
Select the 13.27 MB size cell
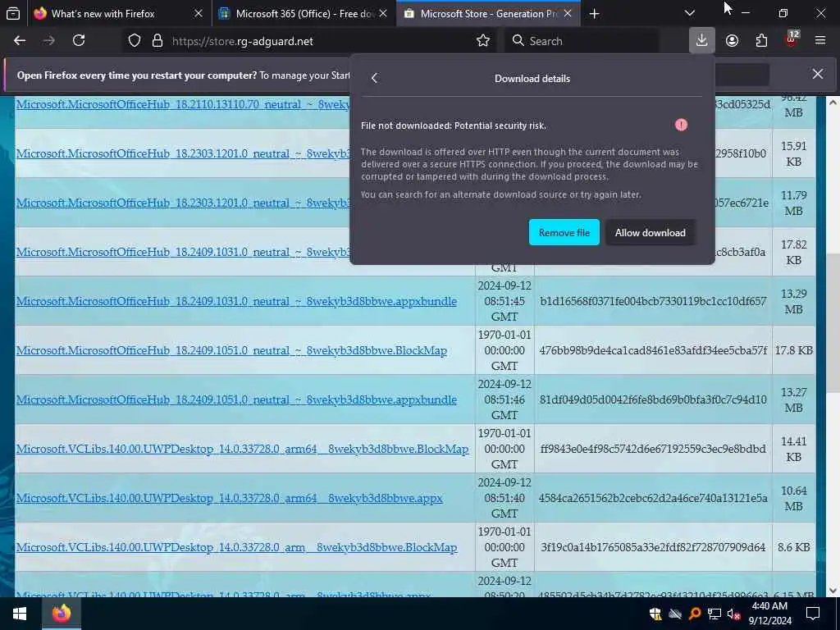(794, 399)
